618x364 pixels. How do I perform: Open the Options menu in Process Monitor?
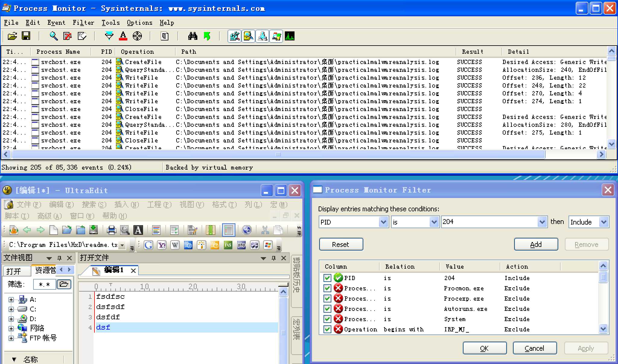point(139,23)
